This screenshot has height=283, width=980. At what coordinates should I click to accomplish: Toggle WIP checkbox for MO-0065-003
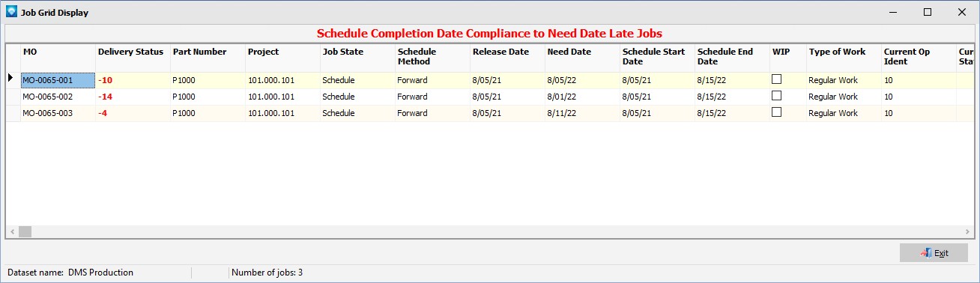777,112
